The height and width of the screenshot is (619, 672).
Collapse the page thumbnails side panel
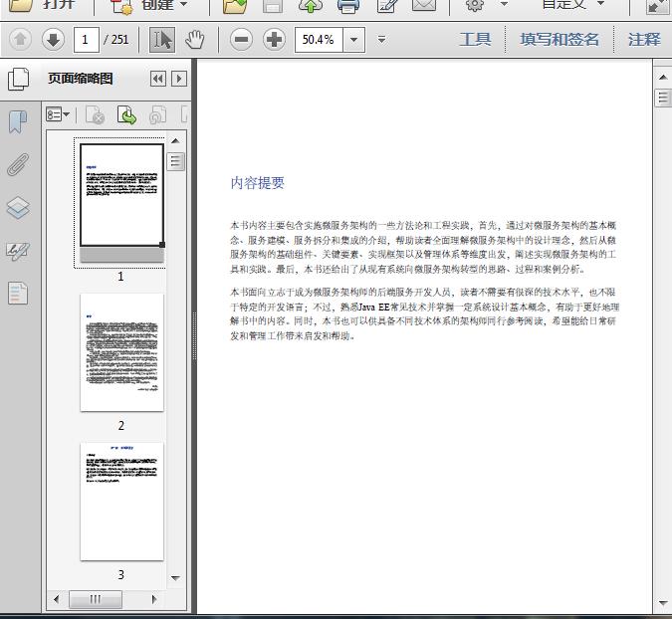click(157, 79)
